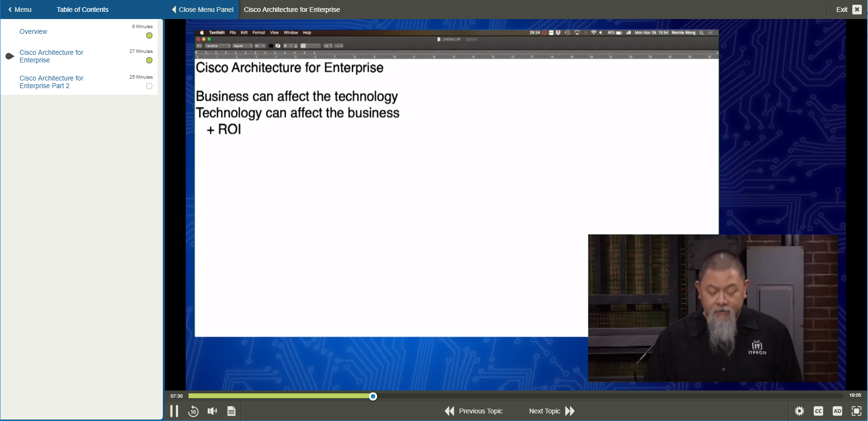The height and width of the screenshot is (421, 868).
Task: Collapse sidebar with Close Menu Panel
Action: (x=202, y=10)
